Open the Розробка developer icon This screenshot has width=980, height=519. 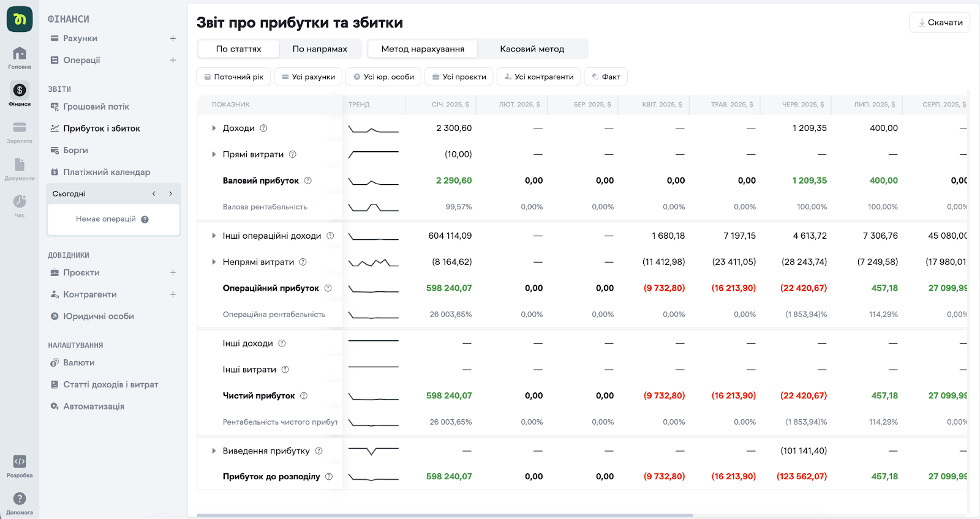20,462
